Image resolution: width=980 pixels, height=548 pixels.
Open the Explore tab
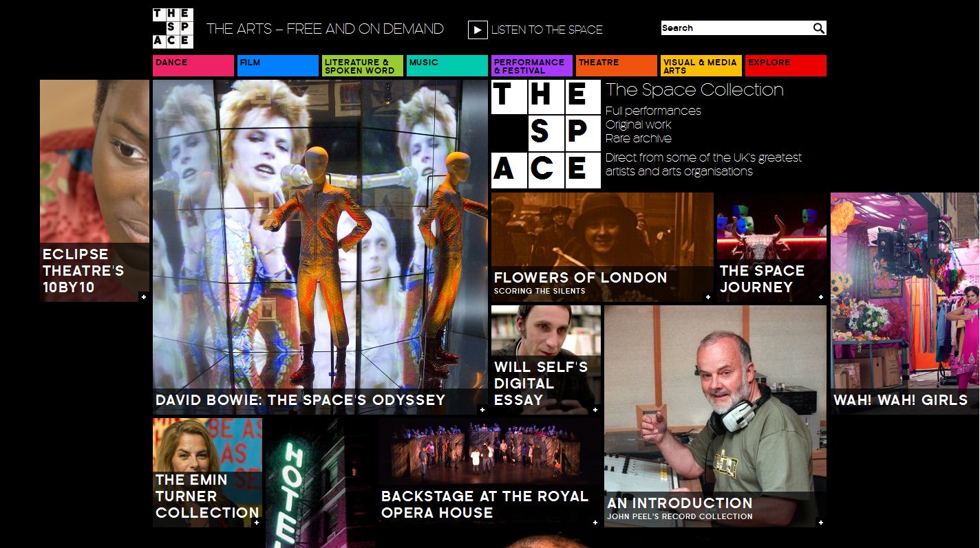(786, 65)
